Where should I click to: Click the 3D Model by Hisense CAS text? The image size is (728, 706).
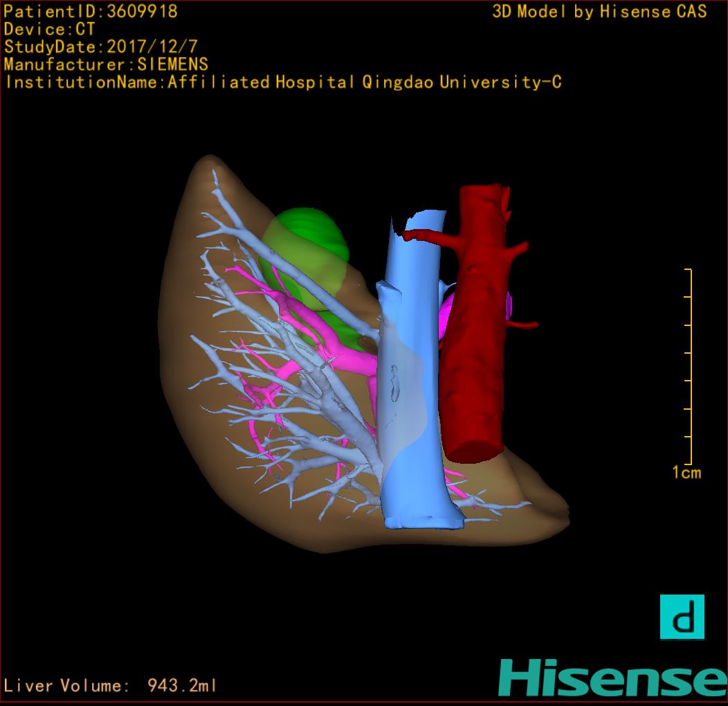pos(599,12)
